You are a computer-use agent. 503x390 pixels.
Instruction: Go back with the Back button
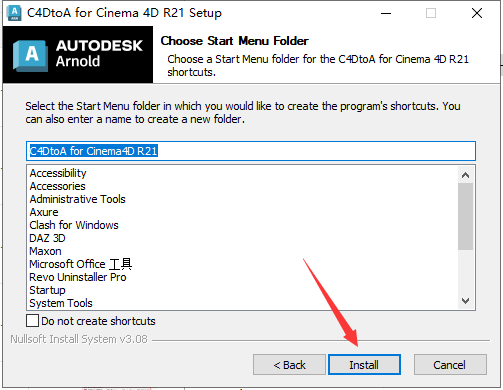pos(289,365)
